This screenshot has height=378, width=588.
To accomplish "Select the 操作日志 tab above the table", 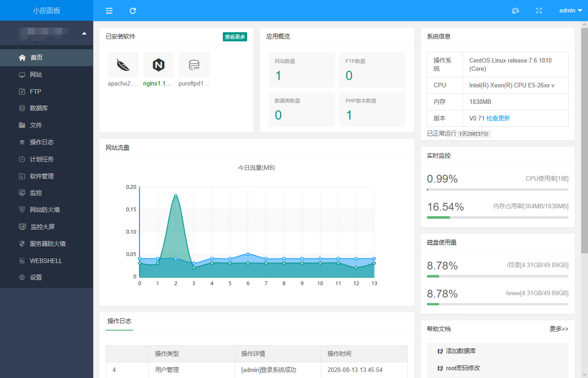I will tap(119, 321).
